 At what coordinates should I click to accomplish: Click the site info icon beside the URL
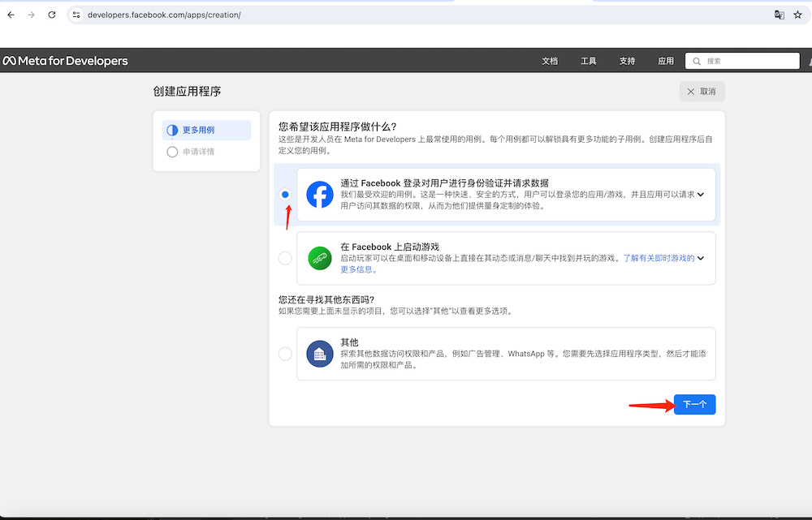[76, 15]
